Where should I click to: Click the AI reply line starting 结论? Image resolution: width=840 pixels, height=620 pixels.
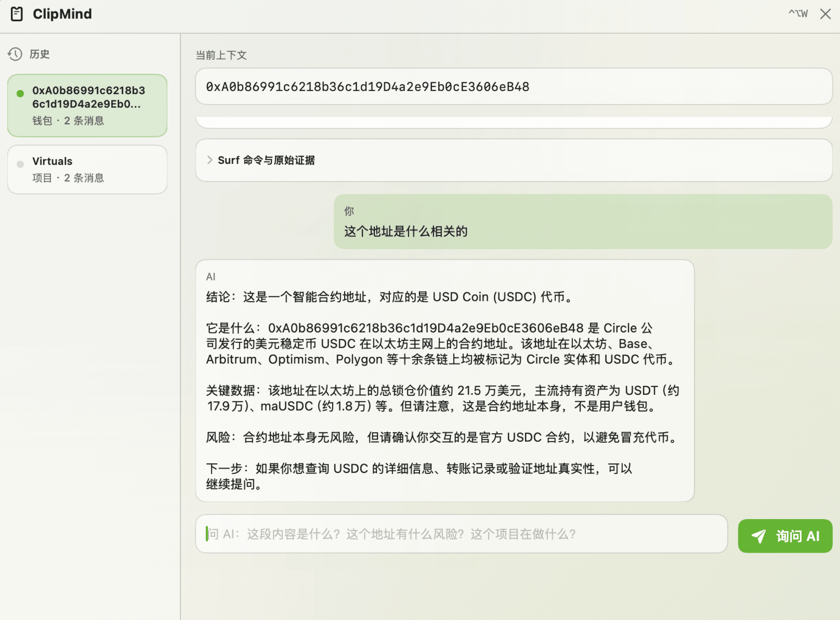[x=390, y=297]
